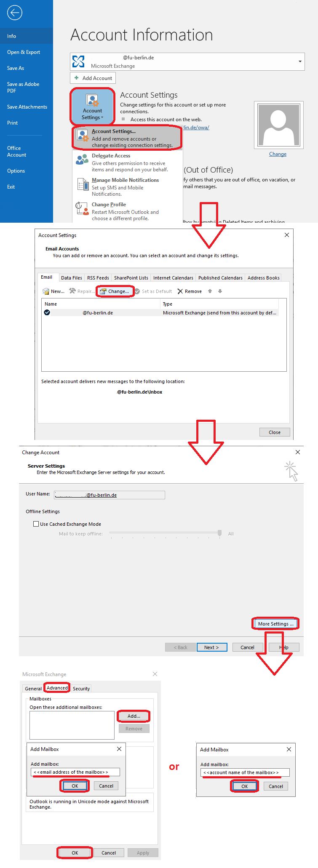Click the Name column header in accounts list
Screen dimensions: 318x868
[101, 304]
